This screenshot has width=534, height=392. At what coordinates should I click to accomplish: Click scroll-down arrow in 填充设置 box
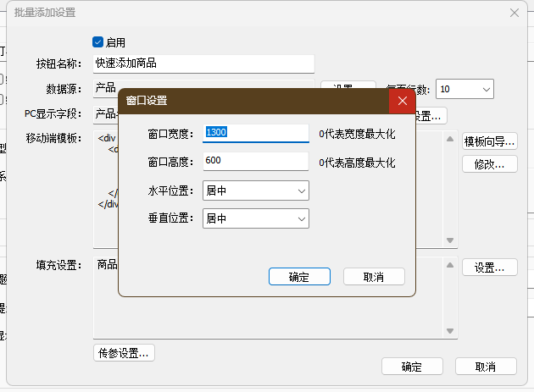pyautogui.click(x=449, y=329)
